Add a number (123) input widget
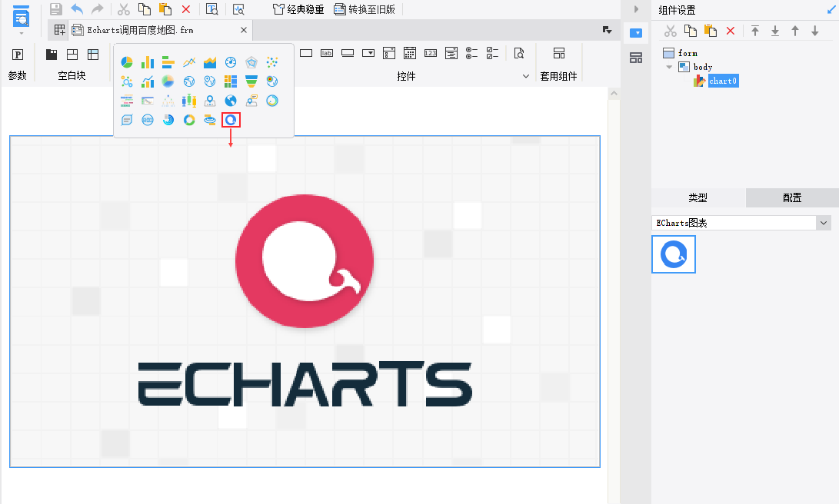Viewport: 839px width, 504px height. pos(431,53)
